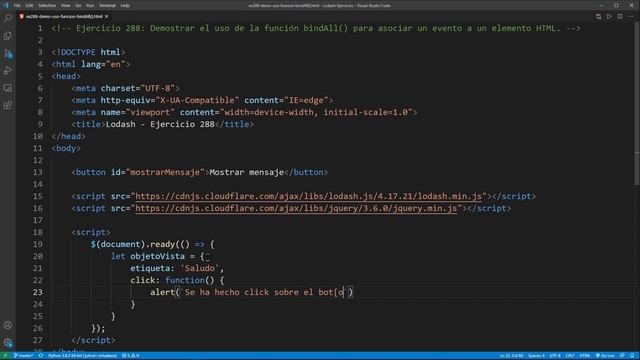Click the 'mostrarMensaje' id attribute value

click(165, 172)
